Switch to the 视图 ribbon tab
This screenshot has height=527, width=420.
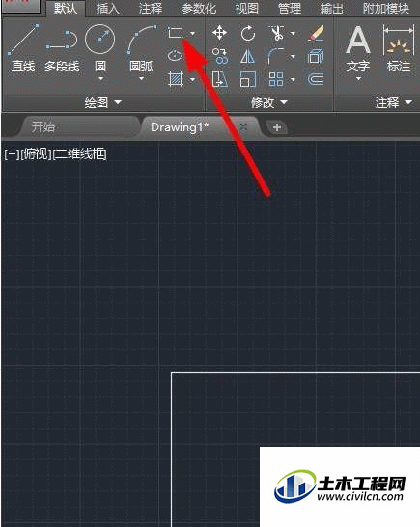[247, 9]
